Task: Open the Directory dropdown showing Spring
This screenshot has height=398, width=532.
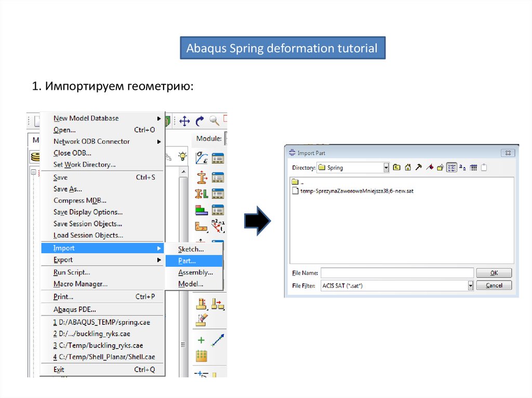Action: [386, 168]
